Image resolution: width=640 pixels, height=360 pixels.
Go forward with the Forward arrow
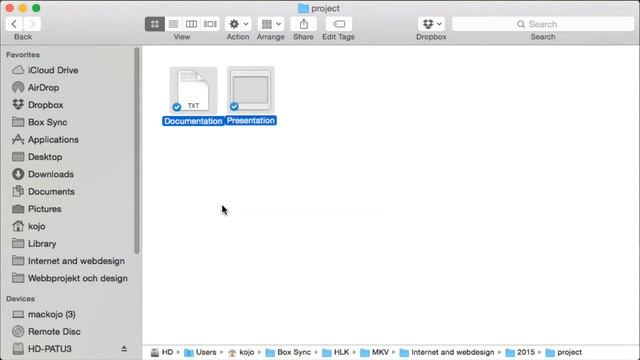(x=32, y=24)
